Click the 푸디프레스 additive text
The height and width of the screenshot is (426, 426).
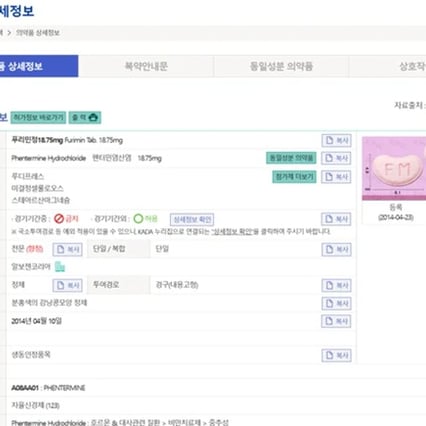point(28,176)
